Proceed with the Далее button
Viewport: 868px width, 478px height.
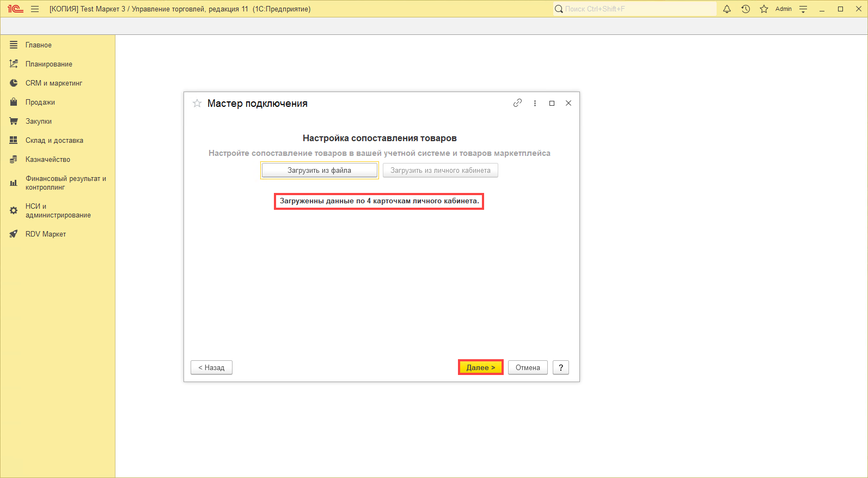(481, 367)
